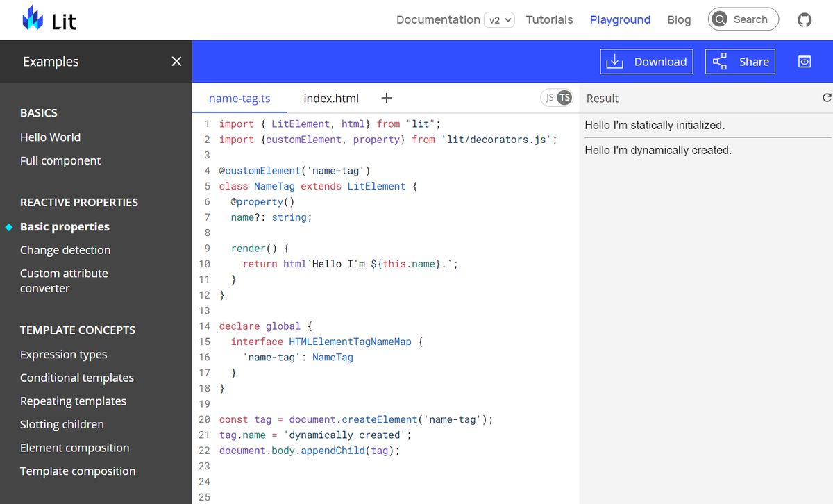Toggle the preview window icon in blue bar
The width and height of the screenshot is (833, 504).
point(804,62)
